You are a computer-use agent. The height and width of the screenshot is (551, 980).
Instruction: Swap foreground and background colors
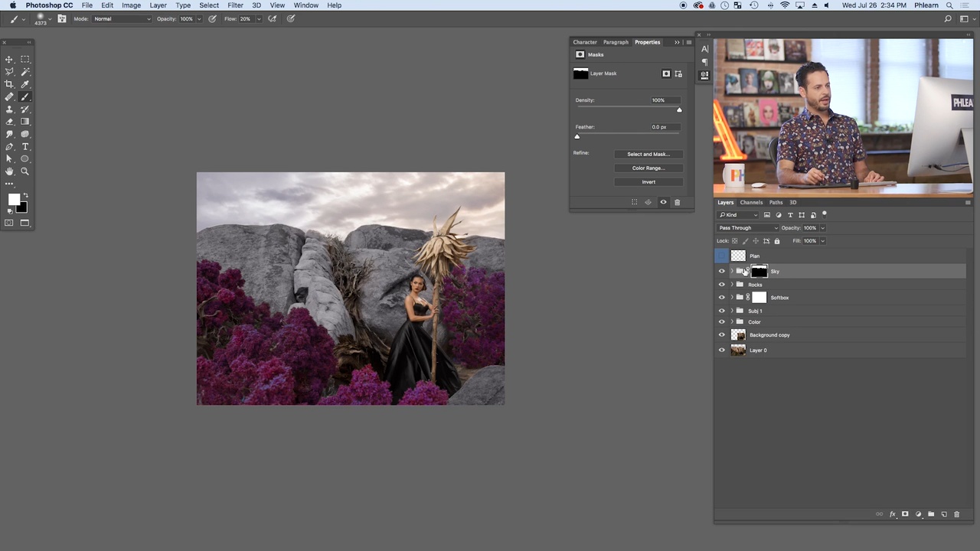[24, 195]
